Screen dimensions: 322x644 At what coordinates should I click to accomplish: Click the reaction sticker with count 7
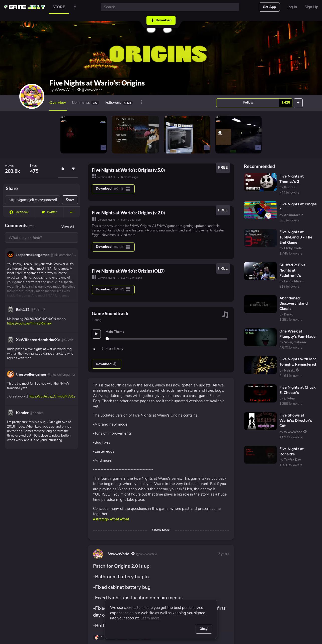[98, 637]
